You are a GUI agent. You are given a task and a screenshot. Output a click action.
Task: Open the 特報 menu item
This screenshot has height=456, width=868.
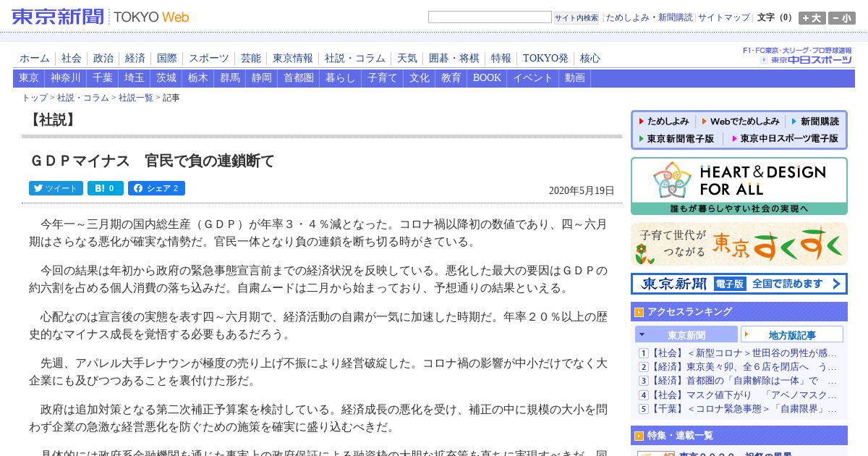[x=501, y=59]
